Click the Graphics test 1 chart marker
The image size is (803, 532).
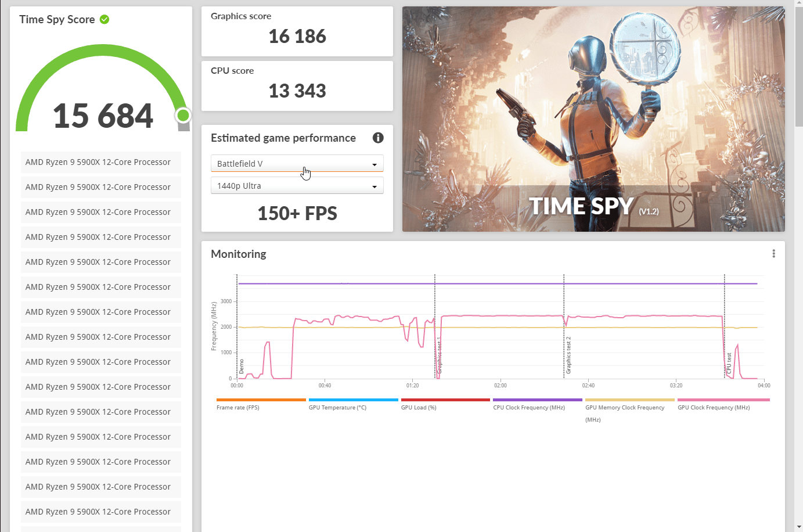[440, 355]
